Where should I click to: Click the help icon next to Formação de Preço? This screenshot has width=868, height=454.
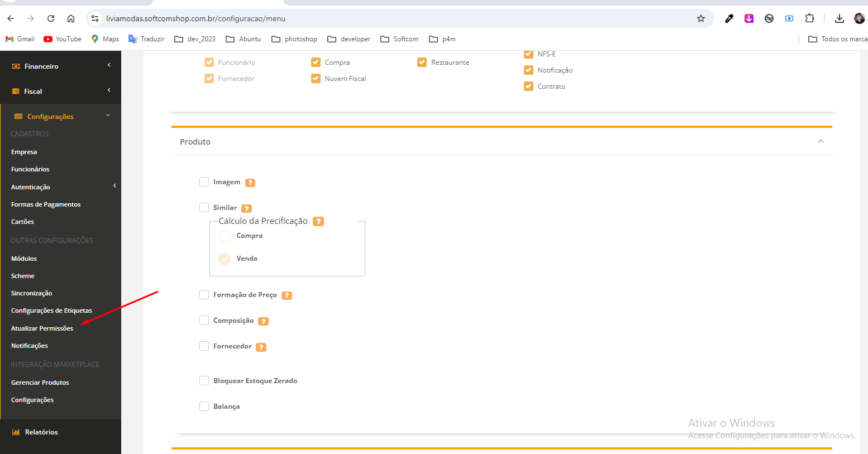pos(287,295)
